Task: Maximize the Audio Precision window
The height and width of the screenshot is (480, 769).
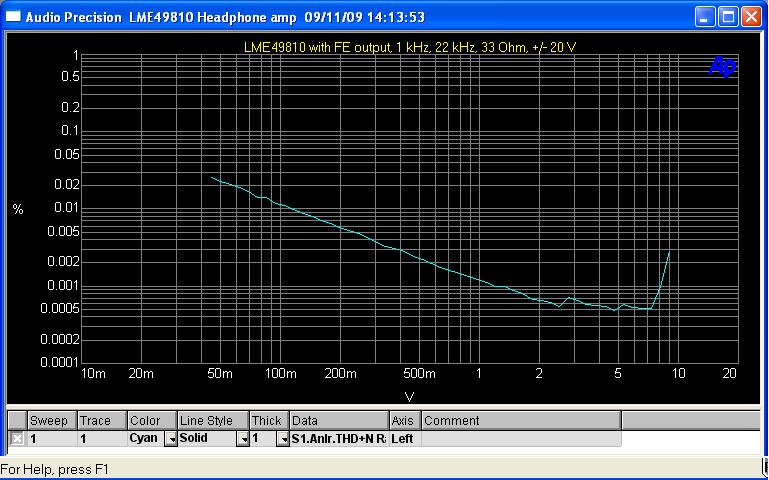Action: tap(728, 18)
